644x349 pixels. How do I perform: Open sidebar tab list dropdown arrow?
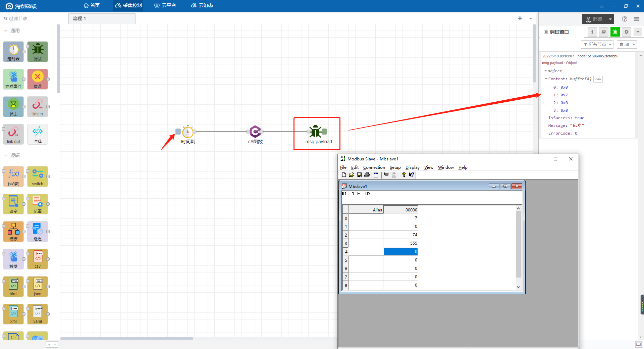pyautogui.click(x=638, y=32)
